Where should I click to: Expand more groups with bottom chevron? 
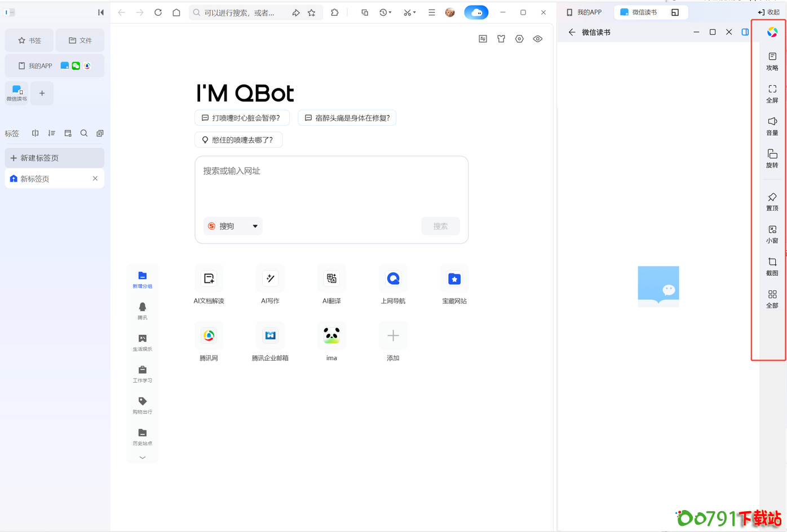coord(142,458)
